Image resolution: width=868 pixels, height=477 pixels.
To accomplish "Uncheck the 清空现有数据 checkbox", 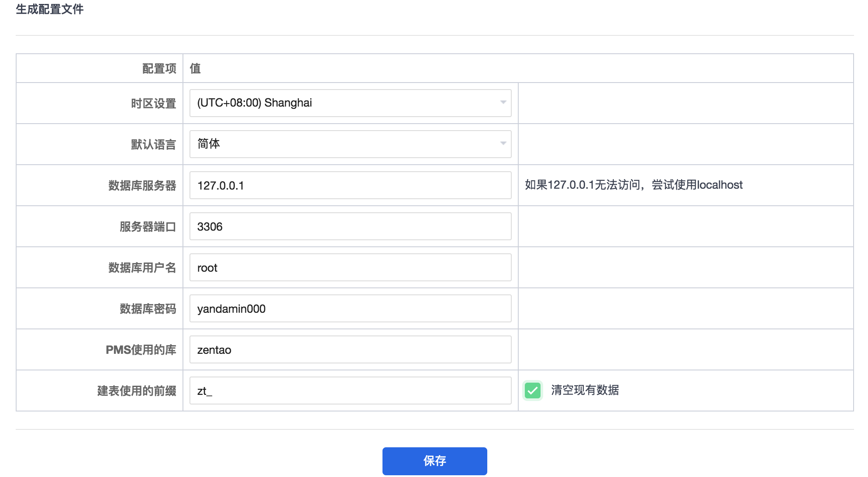I will coord(533,391).
